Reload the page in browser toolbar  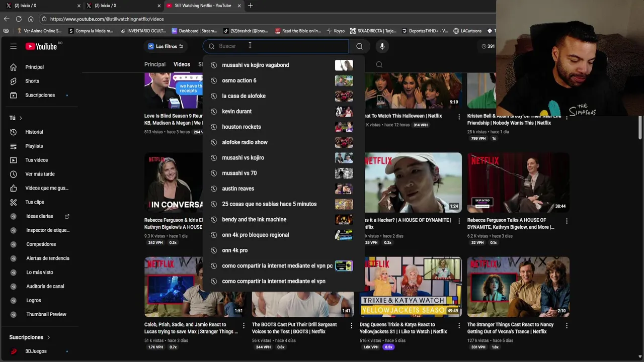coord(19,19)
